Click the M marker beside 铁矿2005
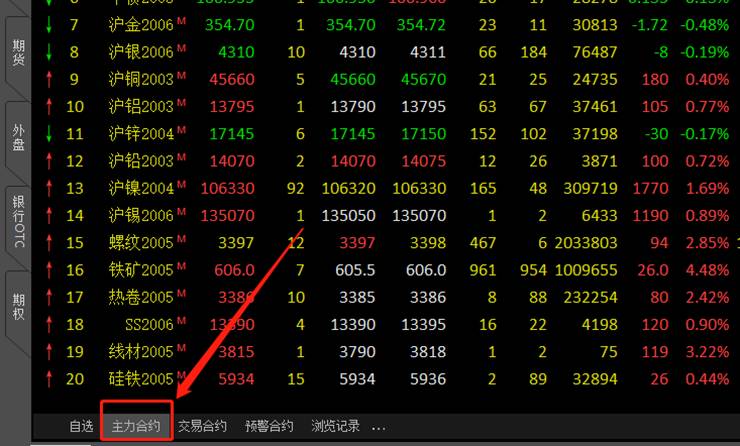Viewport: 740px width, 446px height. [x=181, y=266]
